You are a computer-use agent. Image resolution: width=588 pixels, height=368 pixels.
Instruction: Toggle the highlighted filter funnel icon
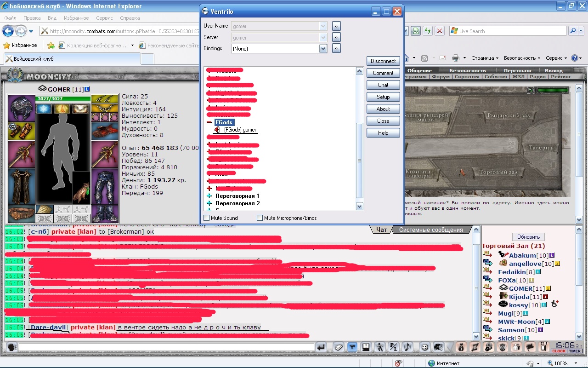352,347
